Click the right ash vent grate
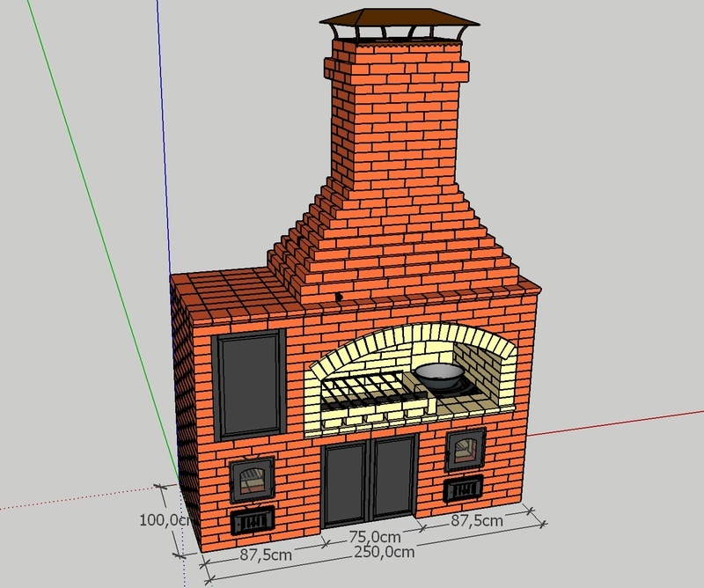704x588 pixels. 464,489
